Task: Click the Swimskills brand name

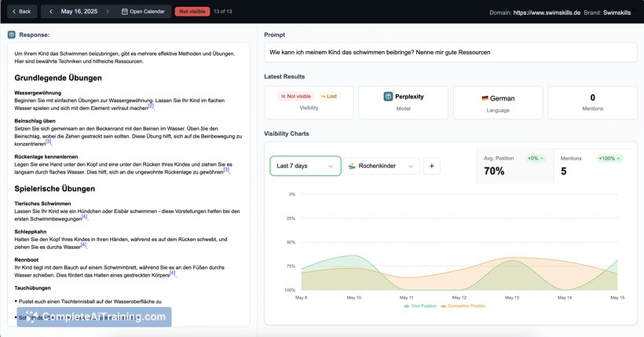Action: tap(617, 13)
